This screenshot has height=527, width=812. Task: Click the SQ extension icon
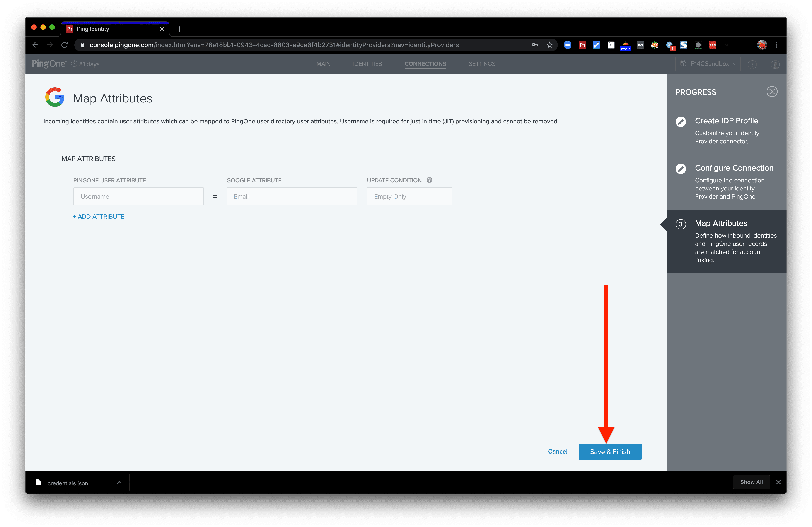point(654,45)
